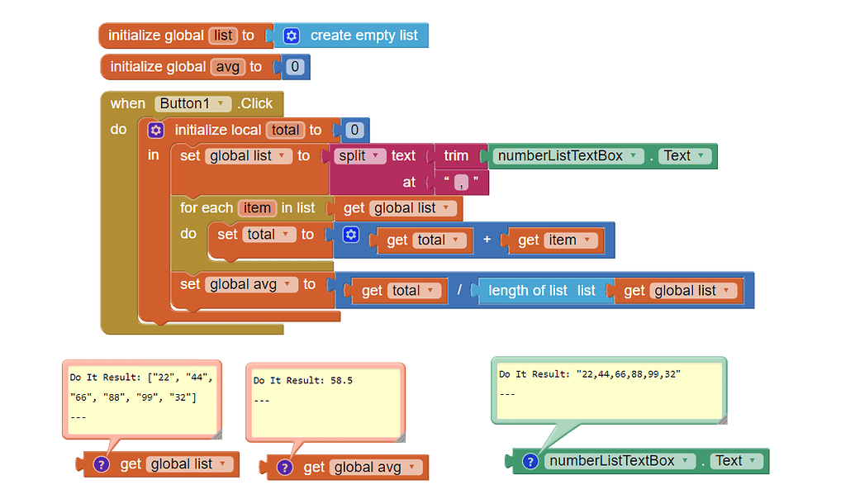This screenshot has width=855, height=504.
Task: Click the gear icon on create empty list
Action: click(x=291, y=36)
